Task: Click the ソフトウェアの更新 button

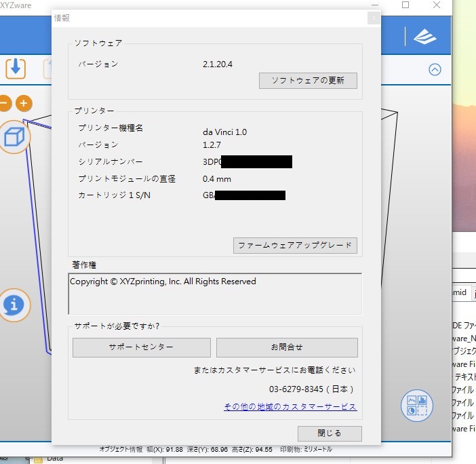Action: (x=308, y=81)
